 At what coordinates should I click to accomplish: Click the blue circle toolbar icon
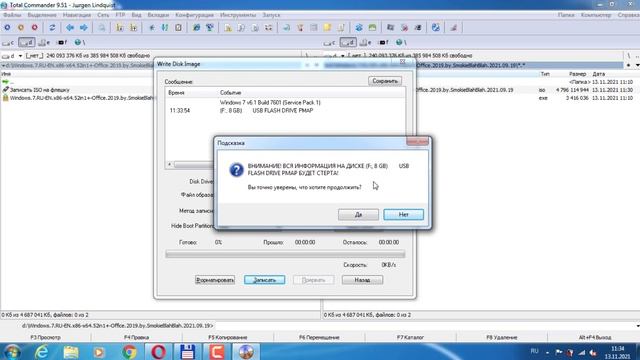7,27
